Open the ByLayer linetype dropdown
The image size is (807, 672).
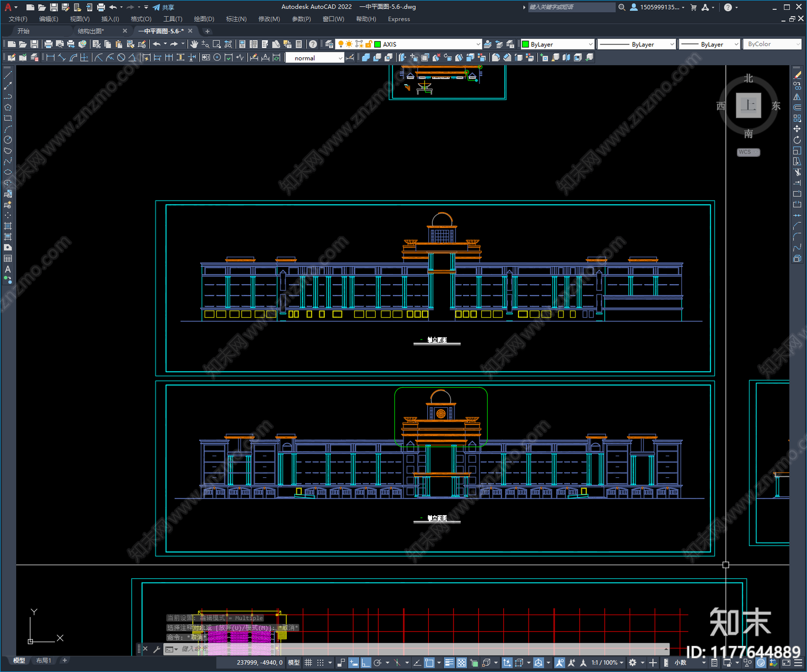tap(637, 44)
